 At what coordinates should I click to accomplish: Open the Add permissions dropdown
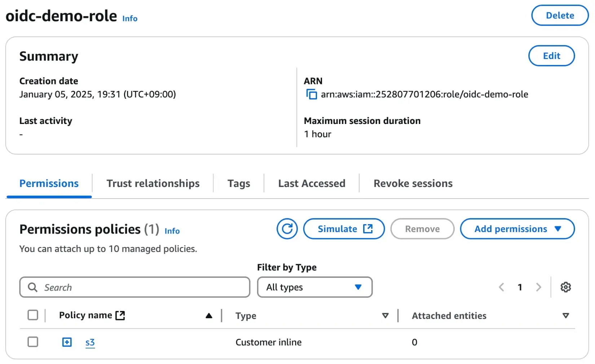point(517,229)
